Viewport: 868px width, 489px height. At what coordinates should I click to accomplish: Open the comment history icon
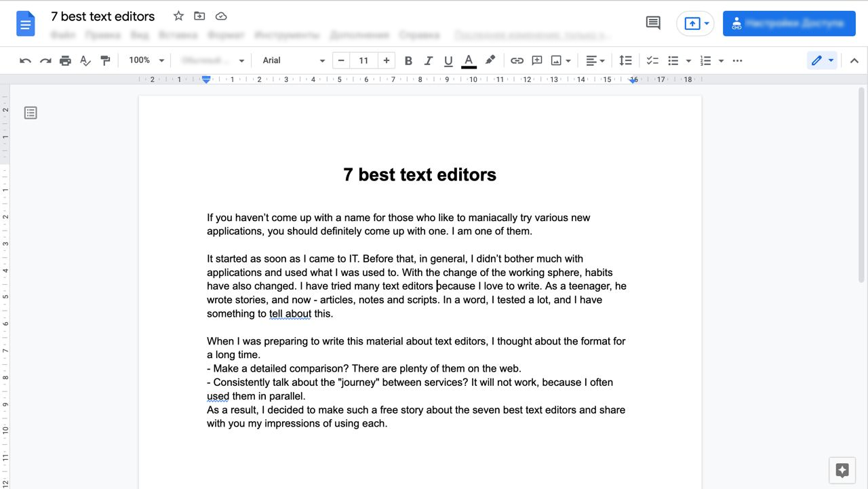[x=653, y=23]
